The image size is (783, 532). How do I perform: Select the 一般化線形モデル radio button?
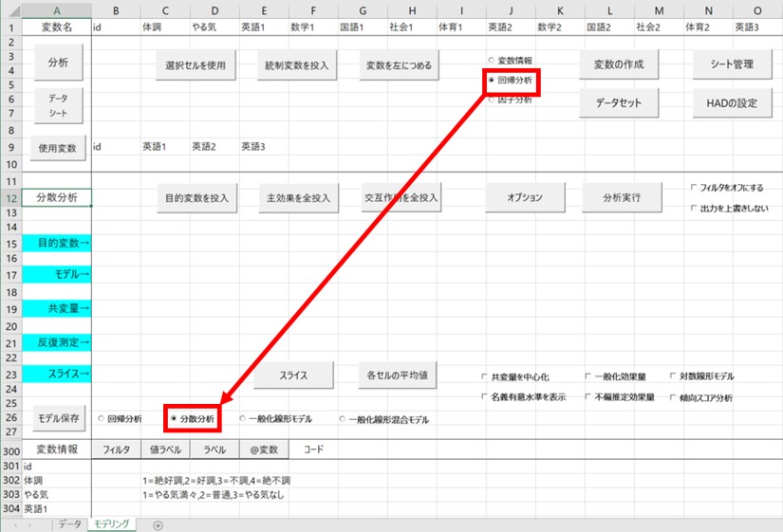pos(244,418)
